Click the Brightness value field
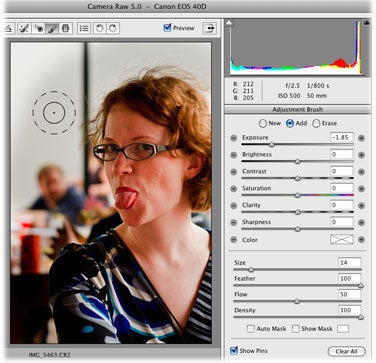 pos(342,154)
